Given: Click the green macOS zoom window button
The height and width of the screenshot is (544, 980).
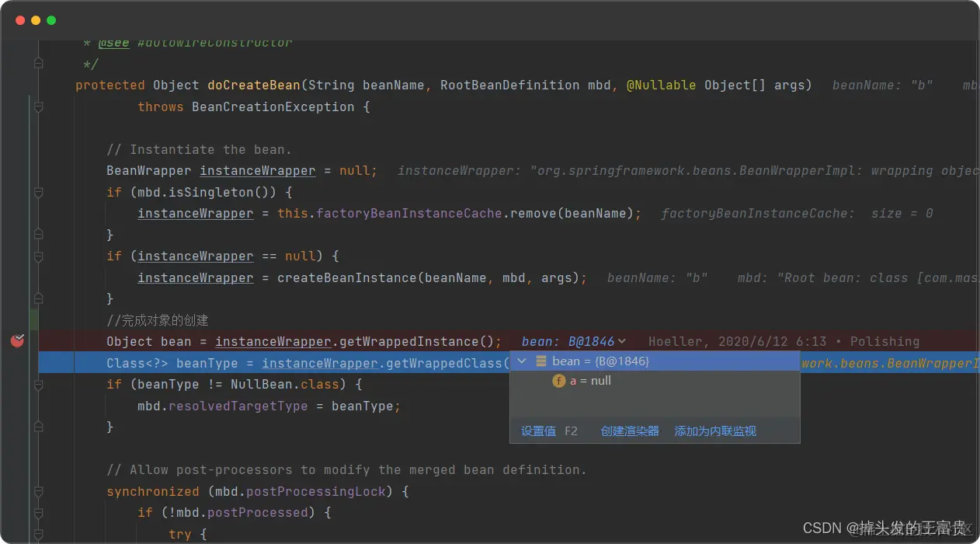Looking at the screenshot, I should pyautogui.click(x=51, y=20).
